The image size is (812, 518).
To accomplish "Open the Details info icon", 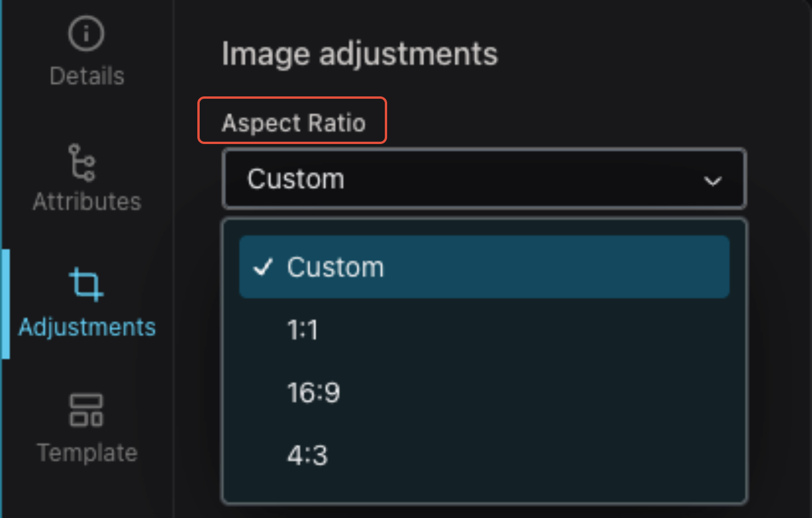I will click(86, 34).
